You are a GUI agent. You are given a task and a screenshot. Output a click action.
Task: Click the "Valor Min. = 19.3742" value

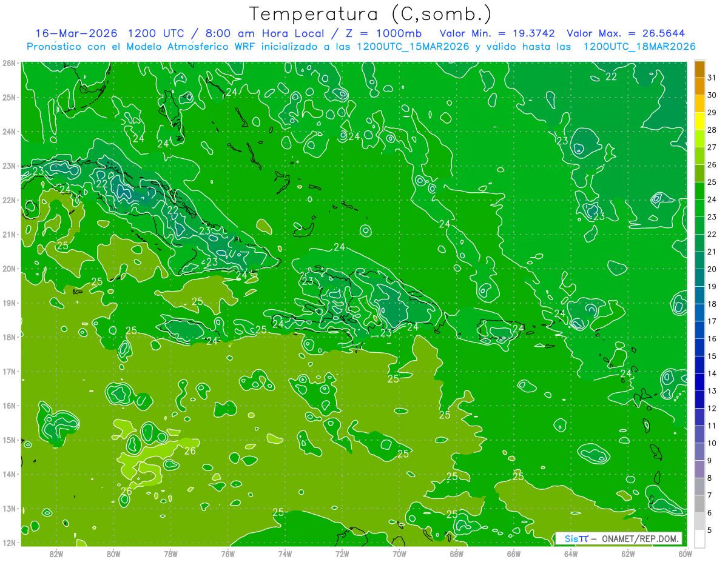[497, 33]
